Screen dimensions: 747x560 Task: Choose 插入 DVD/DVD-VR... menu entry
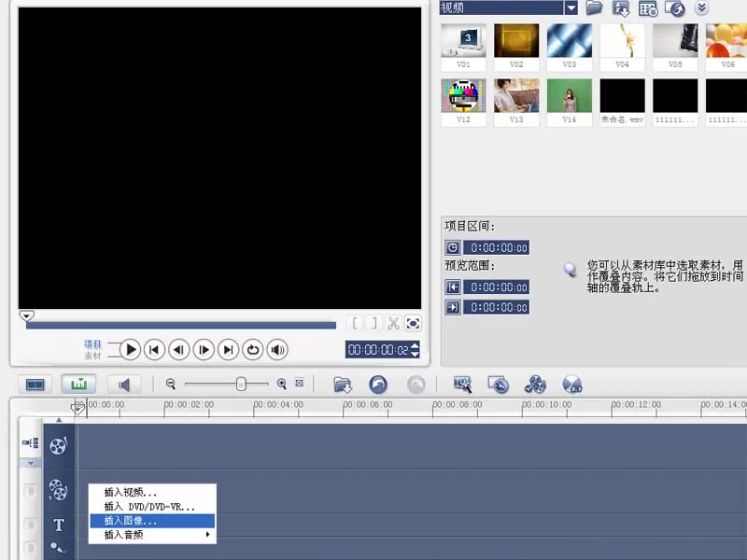point(152,507)
